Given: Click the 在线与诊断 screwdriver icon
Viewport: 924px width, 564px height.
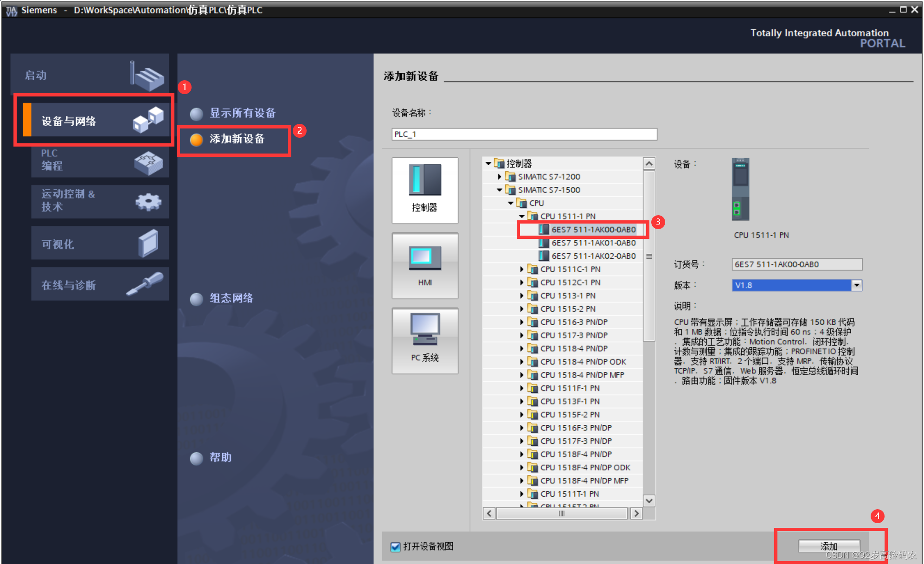Looking at the screenshot, I should (x=145, y=284).
